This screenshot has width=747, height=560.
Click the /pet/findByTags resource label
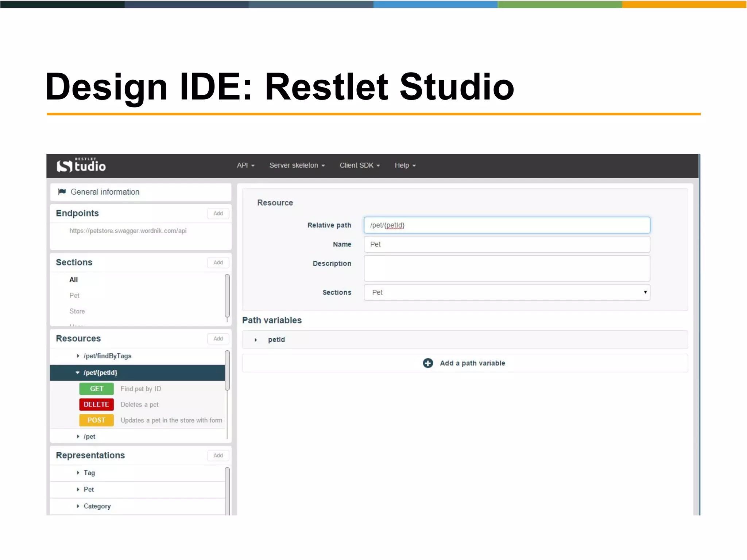tap(108, 356)
